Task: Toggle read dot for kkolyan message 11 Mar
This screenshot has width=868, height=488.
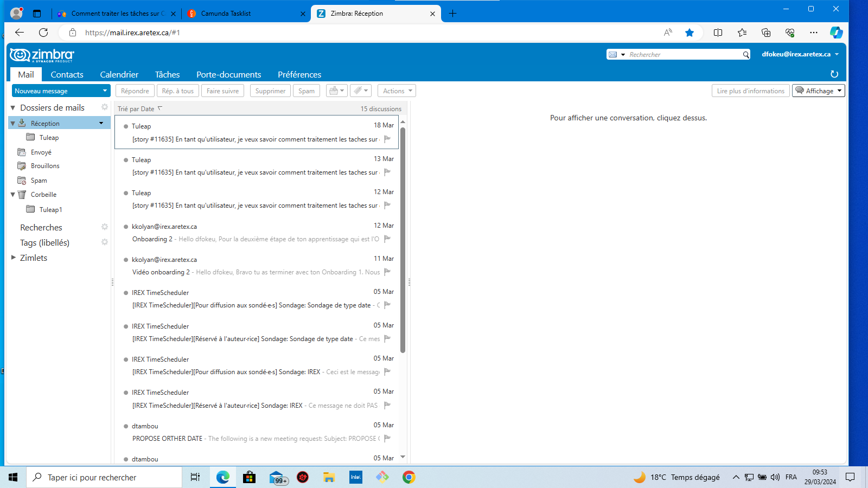Action: pos(126,260)
